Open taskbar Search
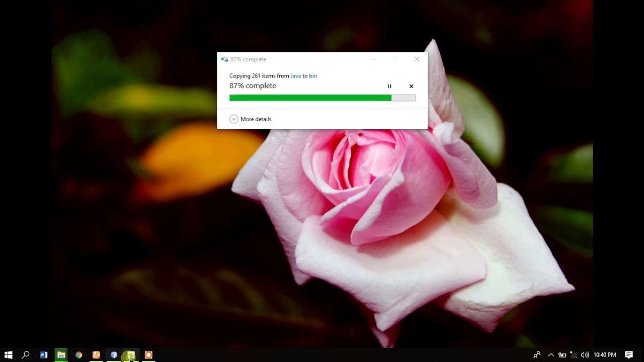Image resolution: width=644 pixels, height=362 pixels. tap(26, 355)
